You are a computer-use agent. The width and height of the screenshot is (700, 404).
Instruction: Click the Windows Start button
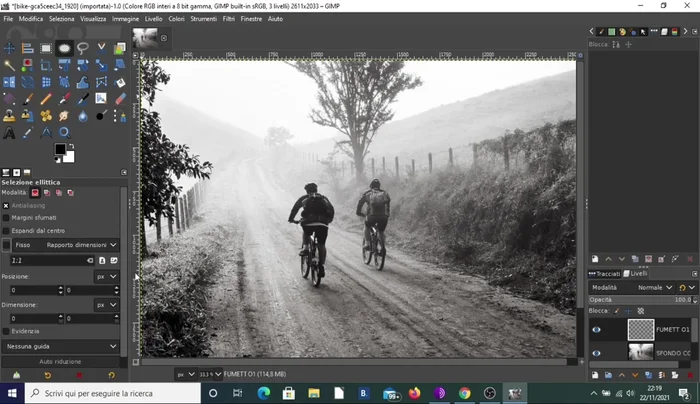[11, 393]
